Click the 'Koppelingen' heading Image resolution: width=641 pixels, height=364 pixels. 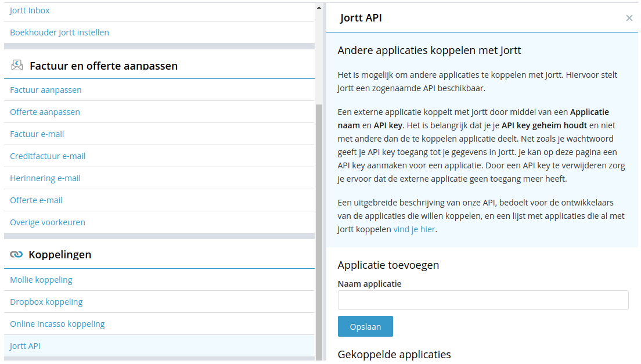(x=60, y=254)
